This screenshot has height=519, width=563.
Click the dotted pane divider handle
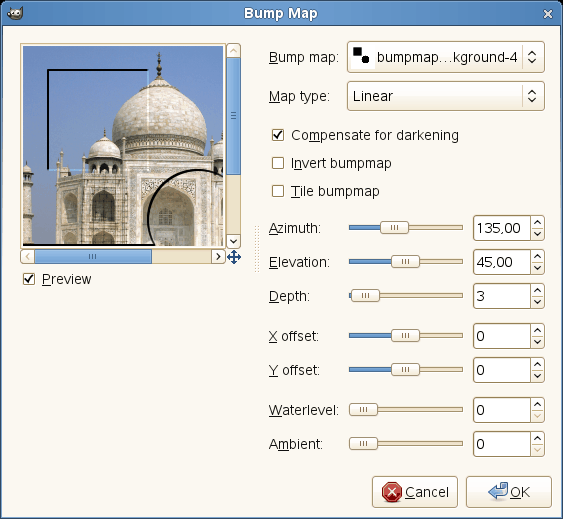[x=257, y=249]
